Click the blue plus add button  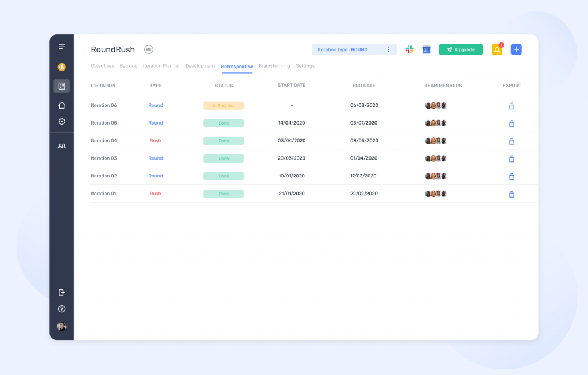(516, 50)
